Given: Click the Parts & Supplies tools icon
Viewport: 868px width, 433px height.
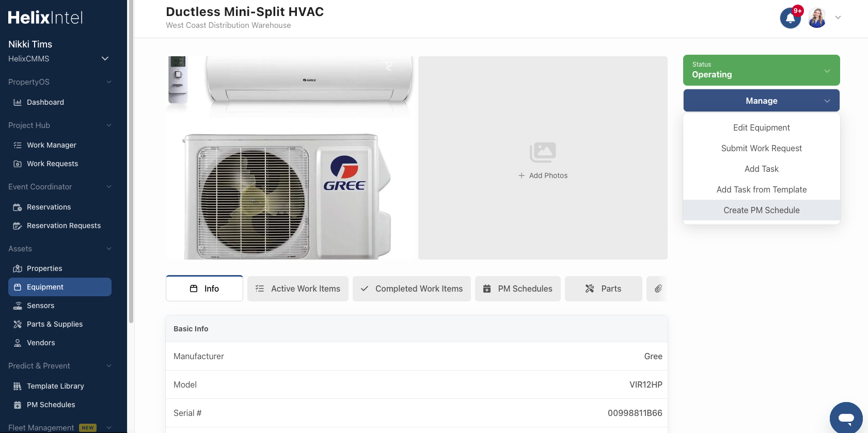Looking at the screenshot, I should pyautogui.click(x=18, y=324).
